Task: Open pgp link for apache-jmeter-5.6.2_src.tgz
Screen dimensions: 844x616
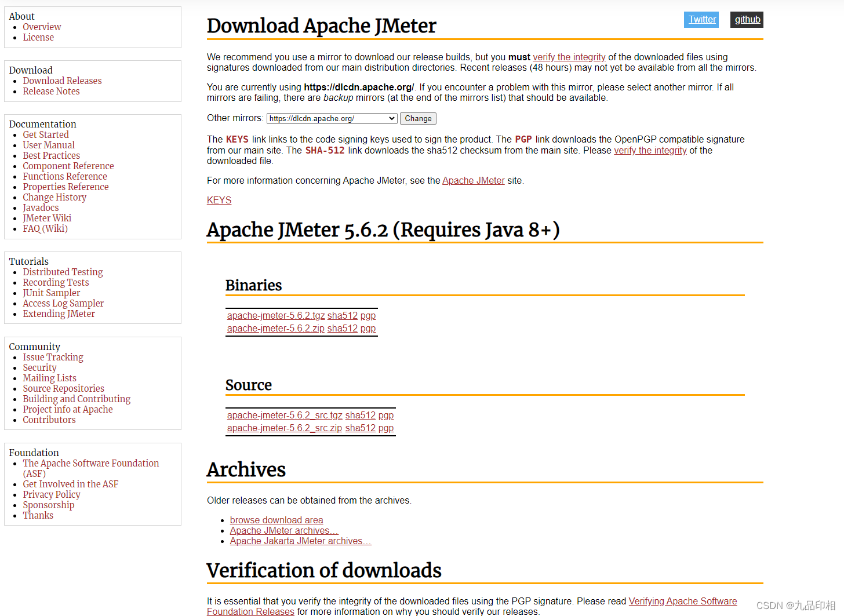Action: pyautogui.click(x=386, y=415)
